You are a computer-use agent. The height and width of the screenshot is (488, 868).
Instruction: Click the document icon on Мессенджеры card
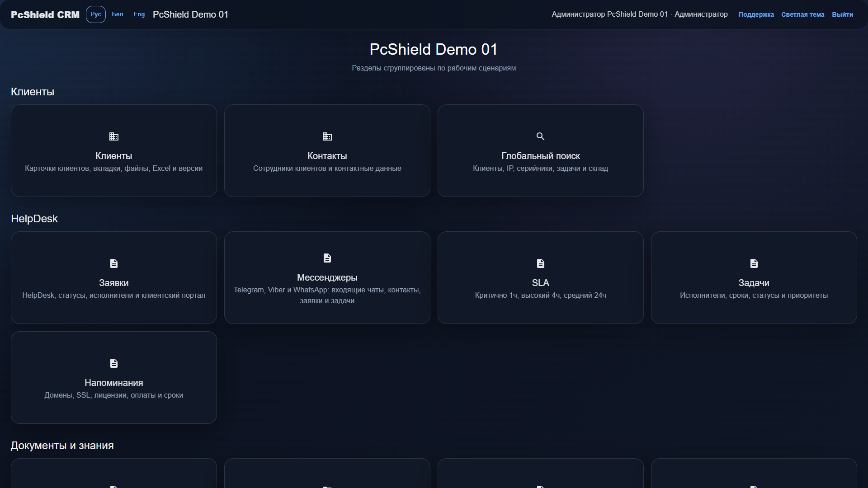(x=327, y=258)
